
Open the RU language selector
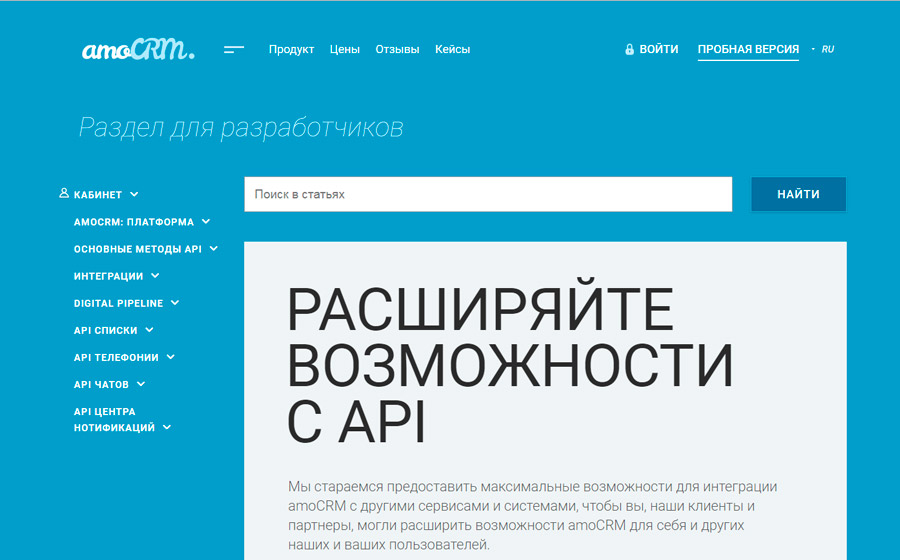pos(827,49)
